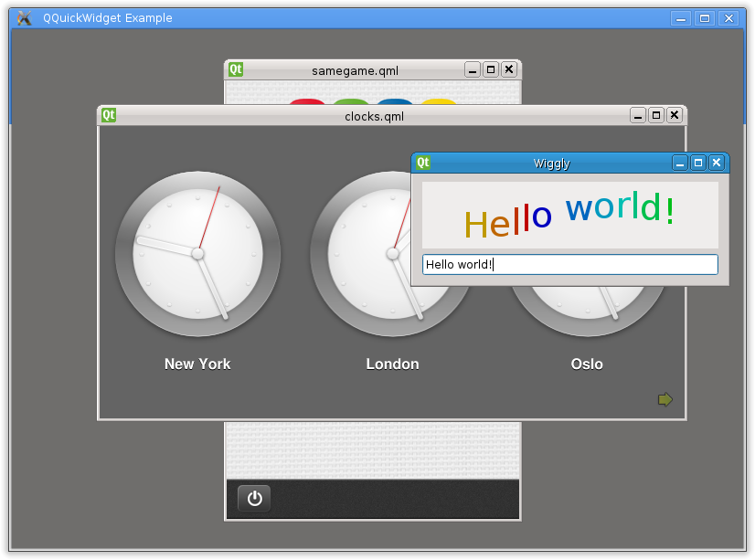Click the Wiggly window title text
Screen dimensions: 755x560
[x=552, y=164]
